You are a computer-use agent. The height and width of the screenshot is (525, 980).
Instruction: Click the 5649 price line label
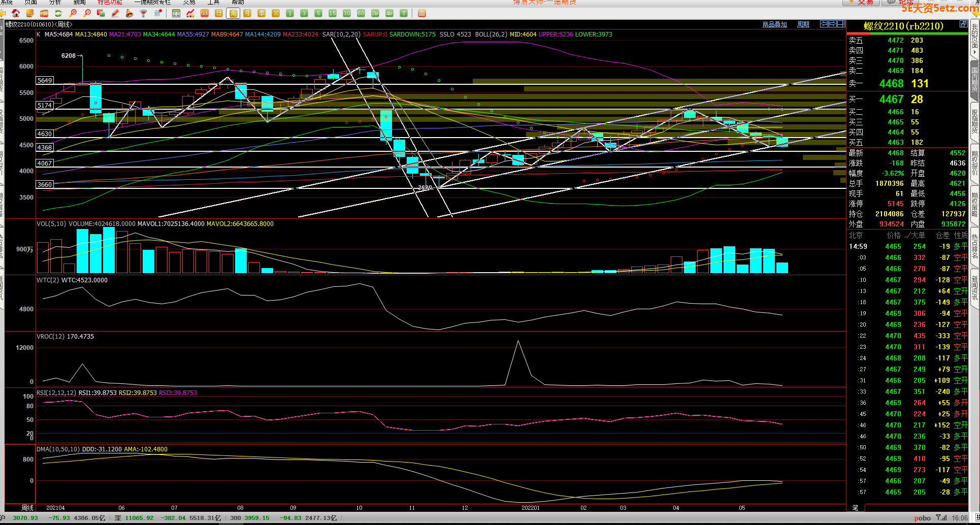tap(45, 80)
